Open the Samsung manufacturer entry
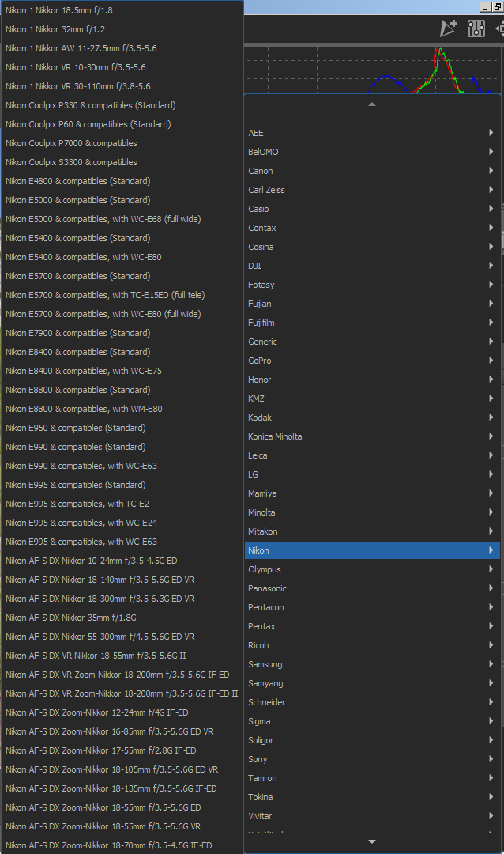The height and width of the screenshot is (854, 504). pyautogui.click(x=372, y=664)
